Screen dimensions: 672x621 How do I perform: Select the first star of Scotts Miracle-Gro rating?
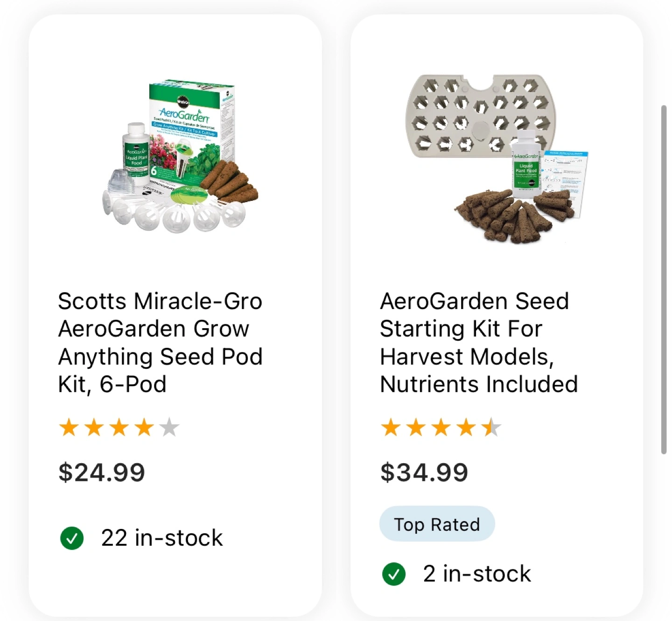[69, 427]
